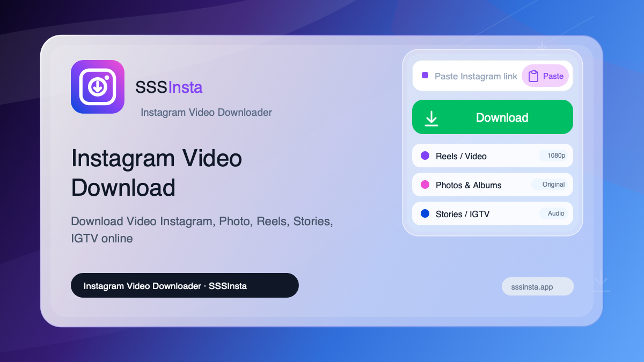Click the green Download button
Image resolution: width=644 pixels, height=362 pixels.
[493, 117]
